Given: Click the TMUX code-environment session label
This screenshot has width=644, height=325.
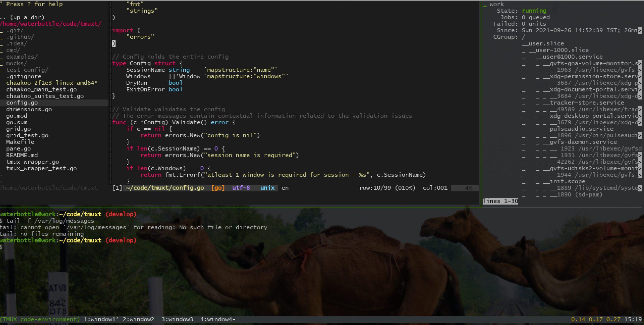Looking at the screenshot, I should click(x=40, y=319).
